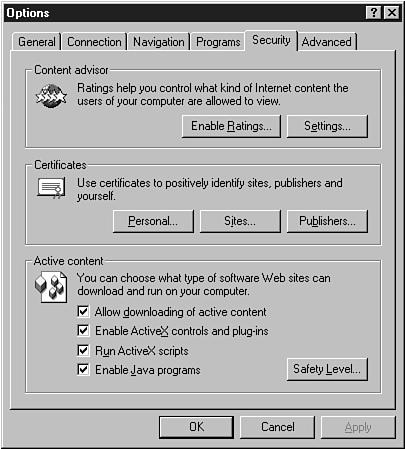Viewport: 405px width, 449px height.
Task: Click the Content advisor globe icon
Action: (x=51, y=96)
